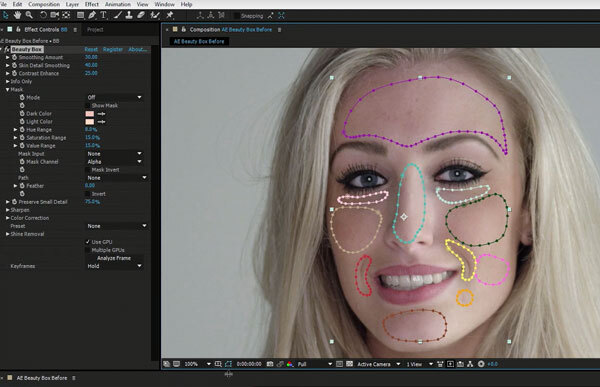Toggle the Use GPU checkbox
Viewport: 600px width, 387px height.
[x=88, y=242]
